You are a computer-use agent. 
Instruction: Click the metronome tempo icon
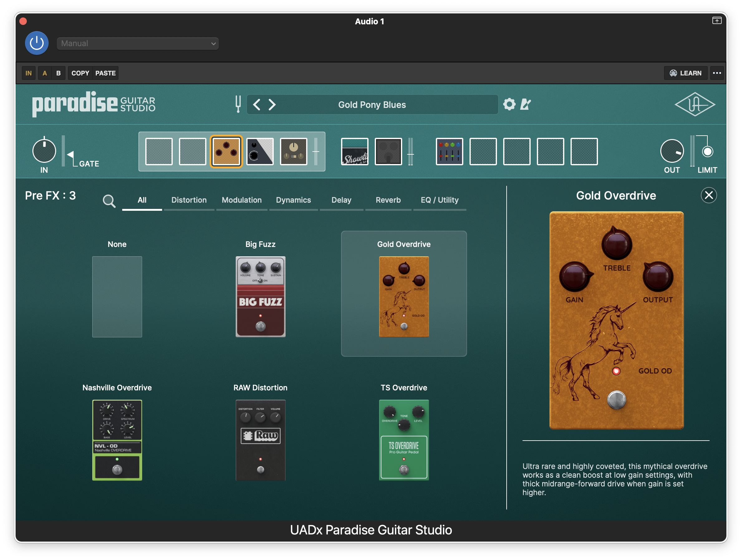[525, 104]
